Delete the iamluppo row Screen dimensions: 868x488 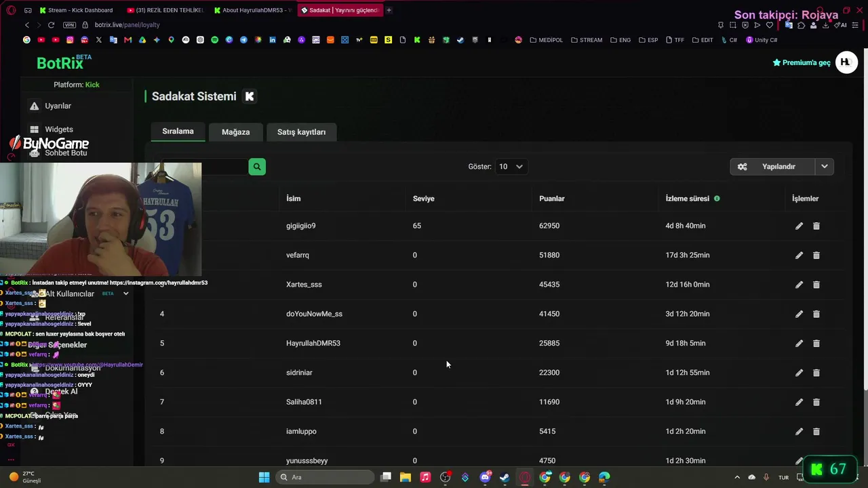(816, 432)
